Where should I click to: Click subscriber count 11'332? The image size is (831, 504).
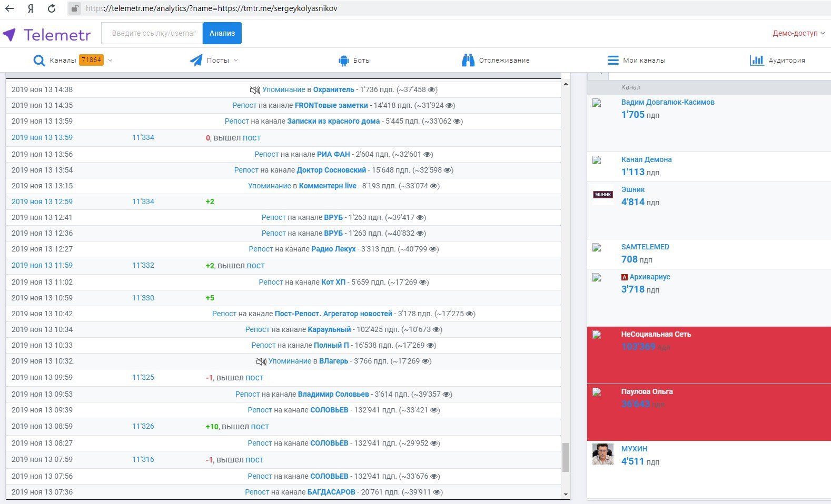coord(143,266)
